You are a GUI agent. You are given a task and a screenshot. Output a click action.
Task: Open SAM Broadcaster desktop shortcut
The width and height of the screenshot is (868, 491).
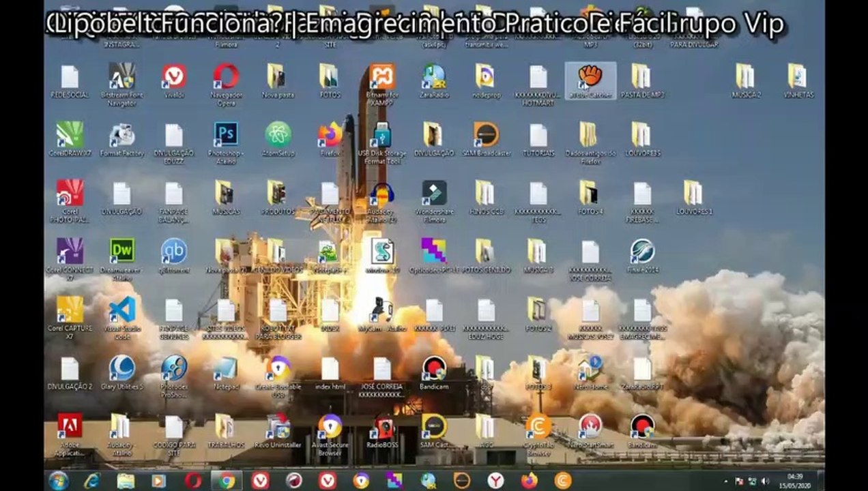pos(486,140)
